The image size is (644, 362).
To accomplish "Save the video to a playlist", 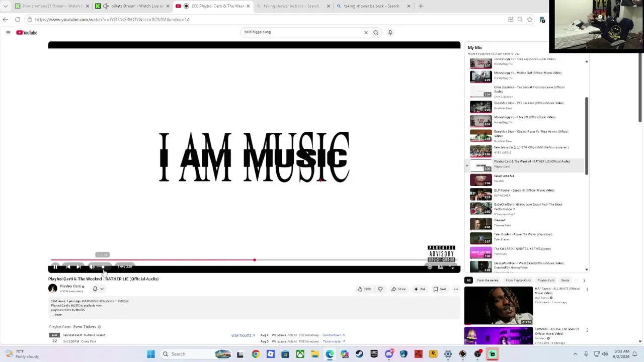I will click(440, 289).
